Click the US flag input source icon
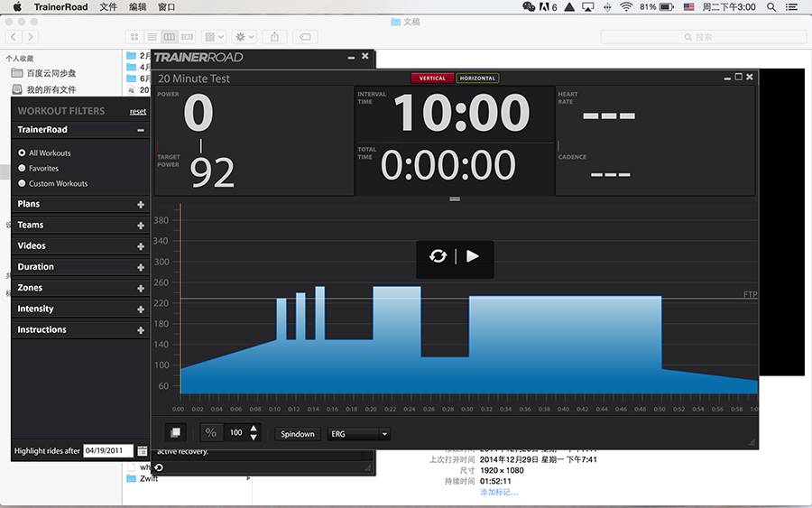 tap(688, 6)
